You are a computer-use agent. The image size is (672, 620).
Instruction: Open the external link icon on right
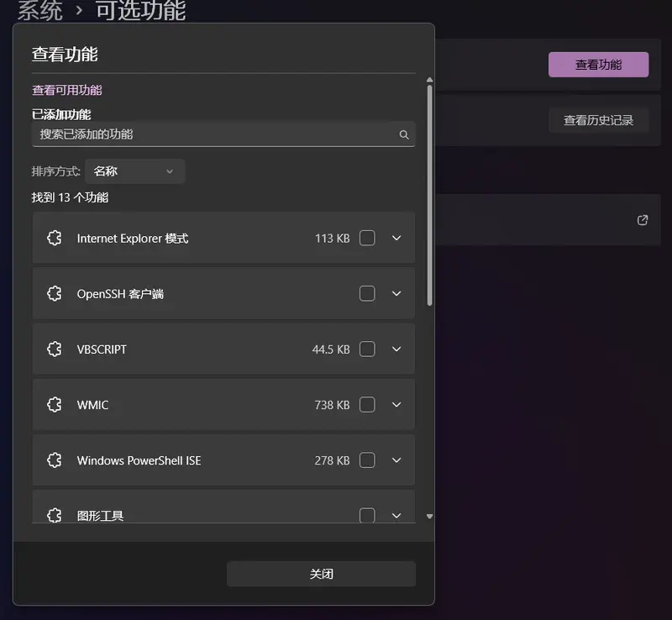pos(643,220)
